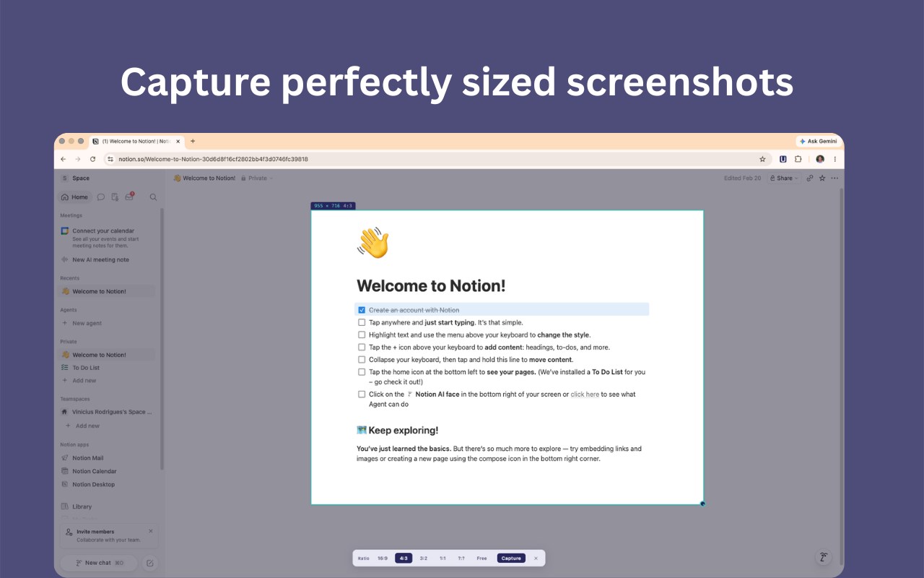Image resolution: width=924 pixels, height=578 pixels.
Task: Bookmark the page with the address bar star
Action: click(762, 159)
